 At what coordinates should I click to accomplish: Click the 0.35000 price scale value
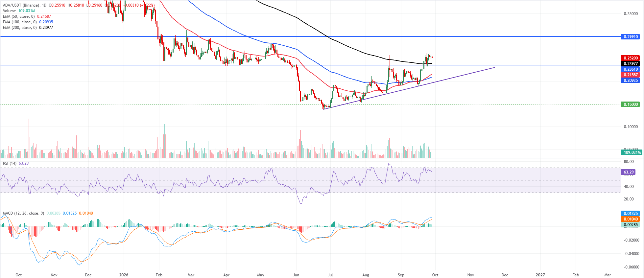pos(631,14)
